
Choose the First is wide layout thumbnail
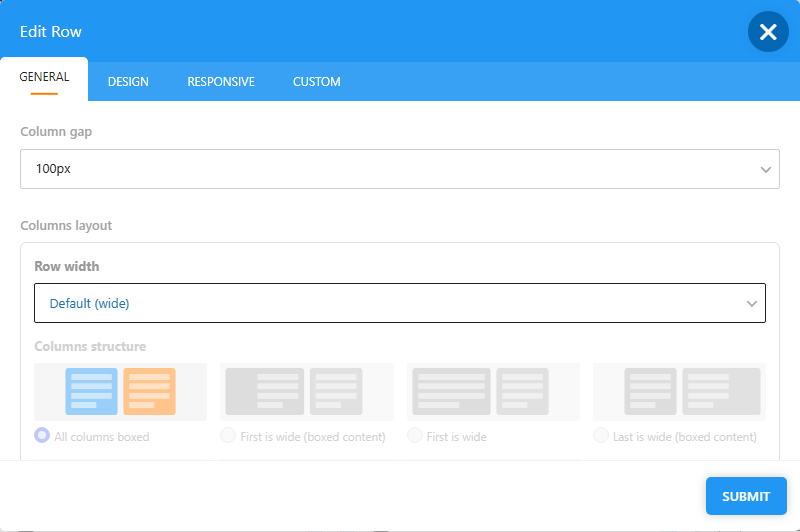(x=493, y=392)
